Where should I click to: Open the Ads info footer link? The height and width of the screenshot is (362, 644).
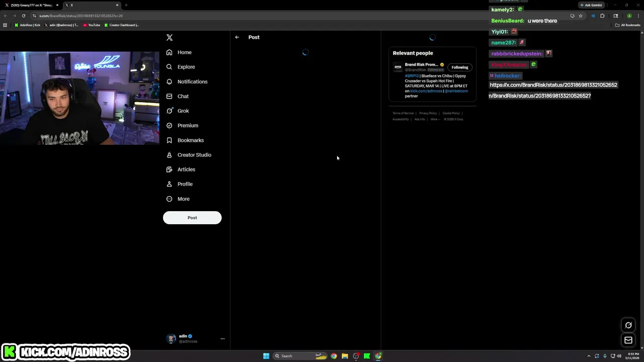[420, 119]
